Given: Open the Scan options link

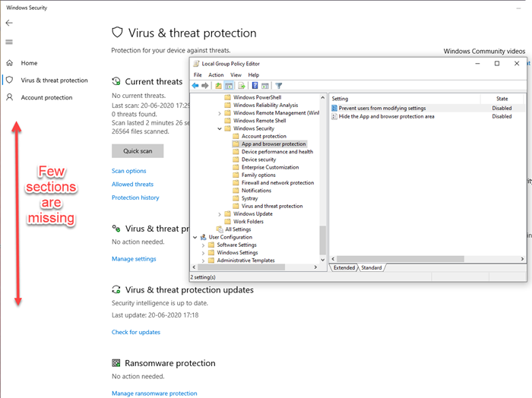Looking at the screenshot, I should click(x=129, y=171).
